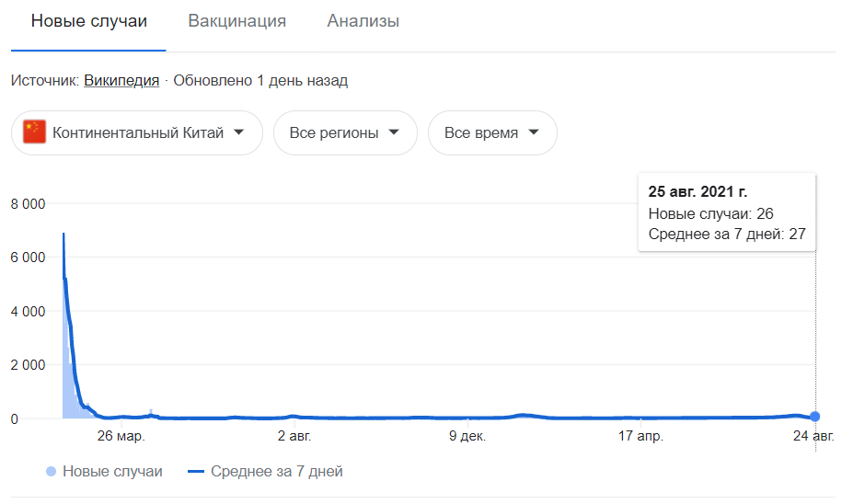The image size is (842, 504).
Task: Select the Новые случаи tab
Action: pos(88,21)
